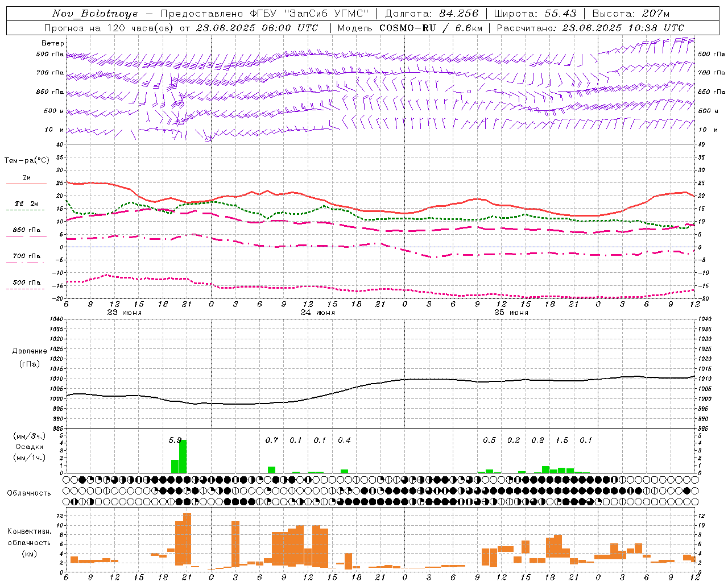Click the date label 24 июня

[318, 313]
